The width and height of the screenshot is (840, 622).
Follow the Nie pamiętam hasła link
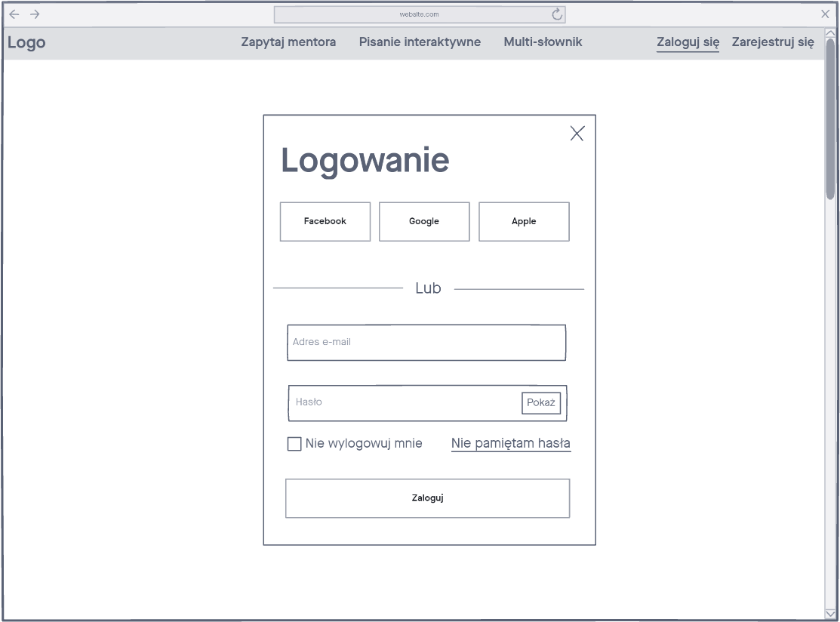510,444
